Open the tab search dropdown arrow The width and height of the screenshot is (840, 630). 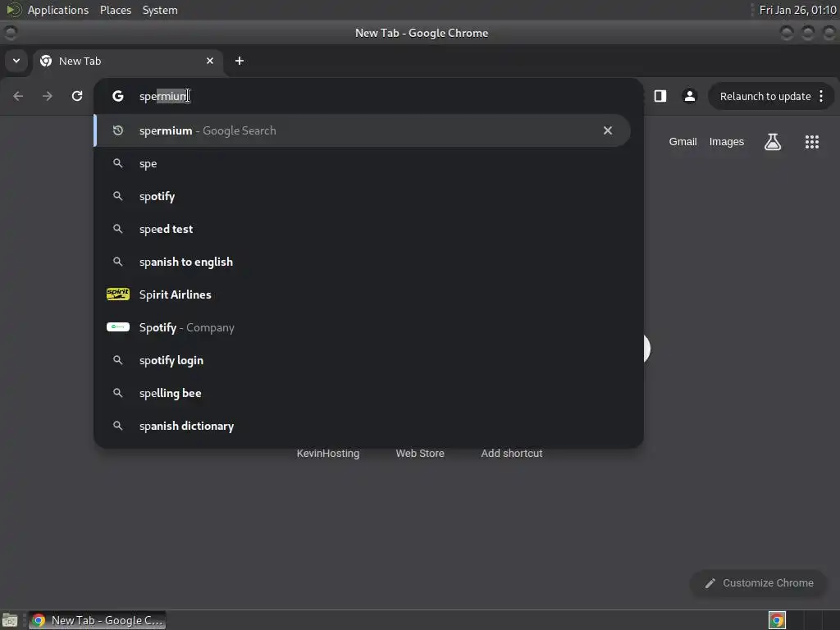tap(16, 61)
